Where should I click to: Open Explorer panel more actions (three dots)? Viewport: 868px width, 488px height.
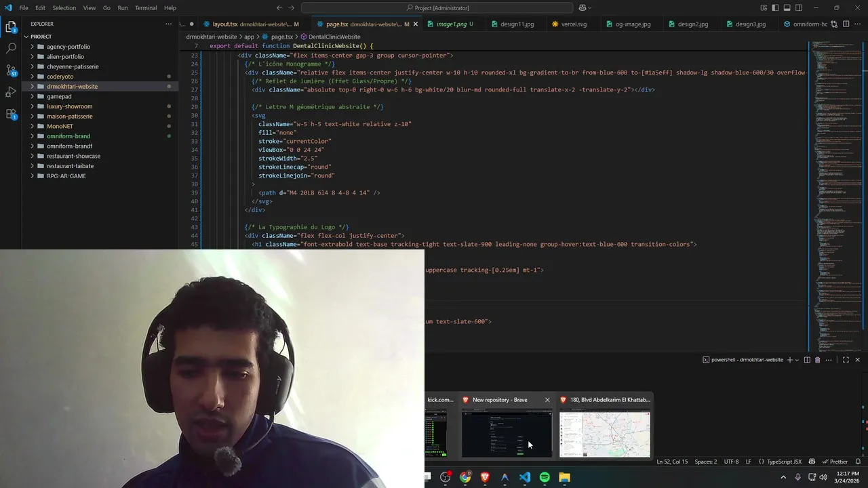[x=169, y=24]
